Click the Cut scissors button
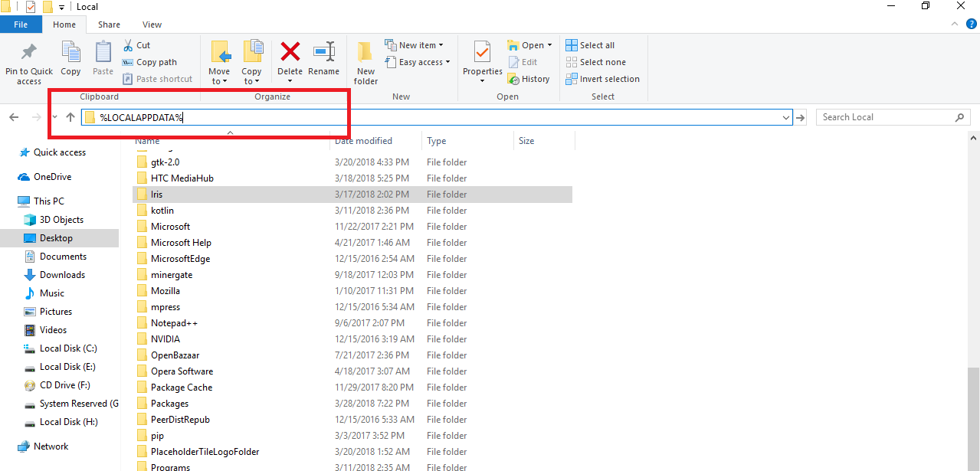This screenshot has height=471, width=980. tap(136, 45)
